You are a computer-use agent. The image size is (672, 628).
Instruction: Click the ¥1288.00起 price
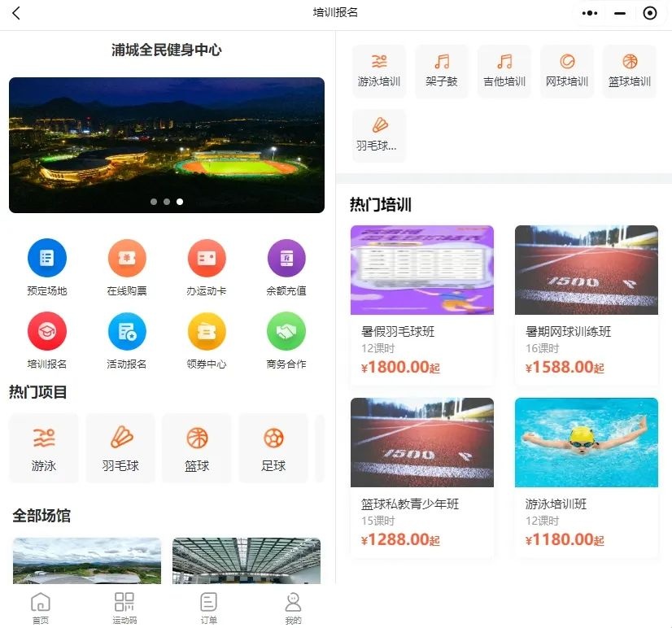[x=400, y=539]
